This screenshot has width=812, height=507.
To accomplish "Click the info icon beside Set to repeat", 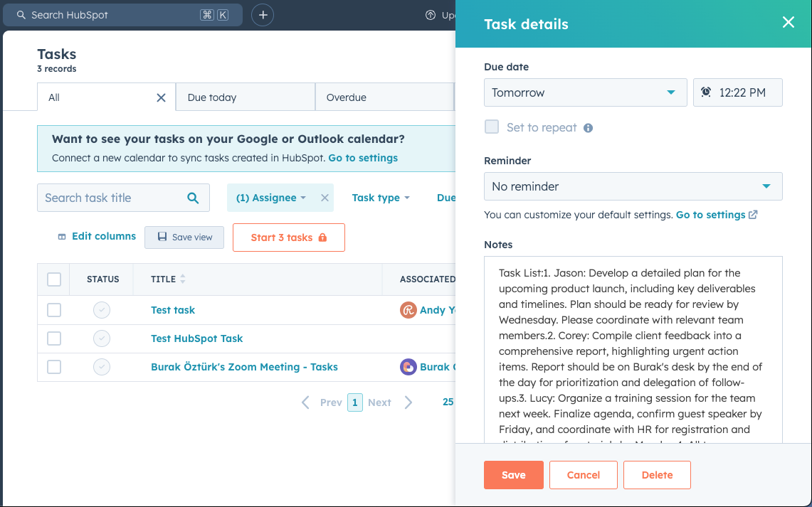I will tap(588, 128).
